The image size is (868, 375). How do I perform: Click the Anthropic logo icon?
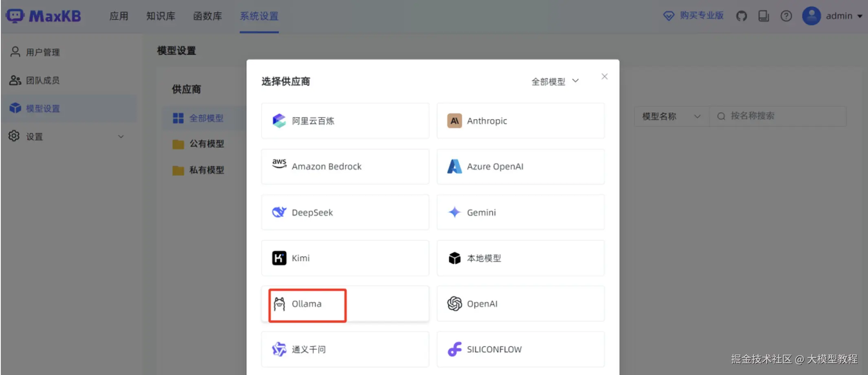click(x=454, y=121)
